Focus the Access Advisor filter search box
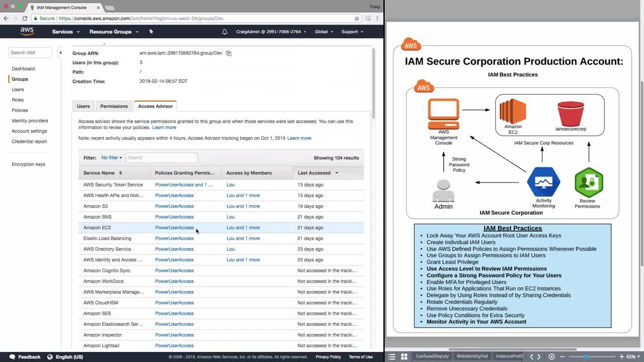 [161, 158]
